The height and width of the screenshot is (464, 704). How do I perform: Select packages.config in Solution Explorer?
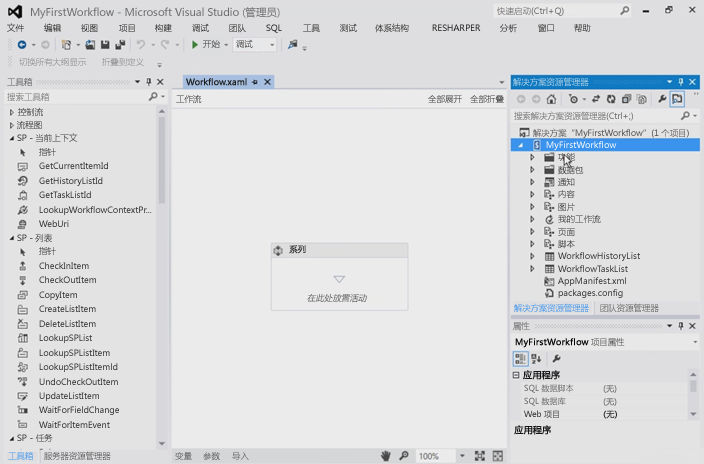(x=590, y=293)
